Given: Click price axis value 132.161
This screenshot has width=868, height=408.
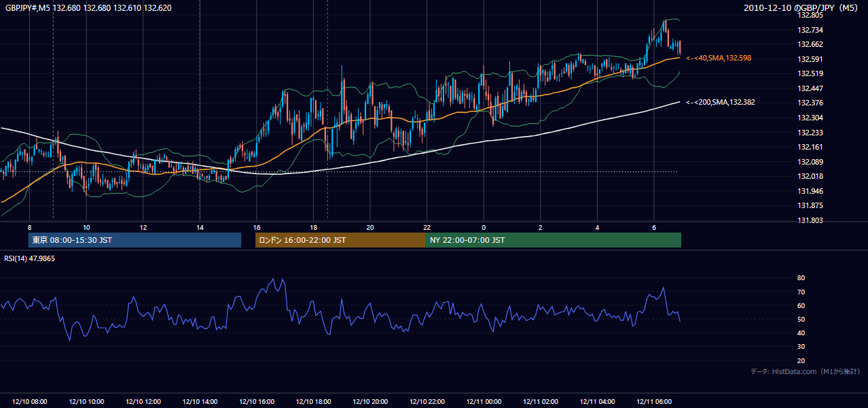Looking at the screenshot, I should (x=810, y=147).
